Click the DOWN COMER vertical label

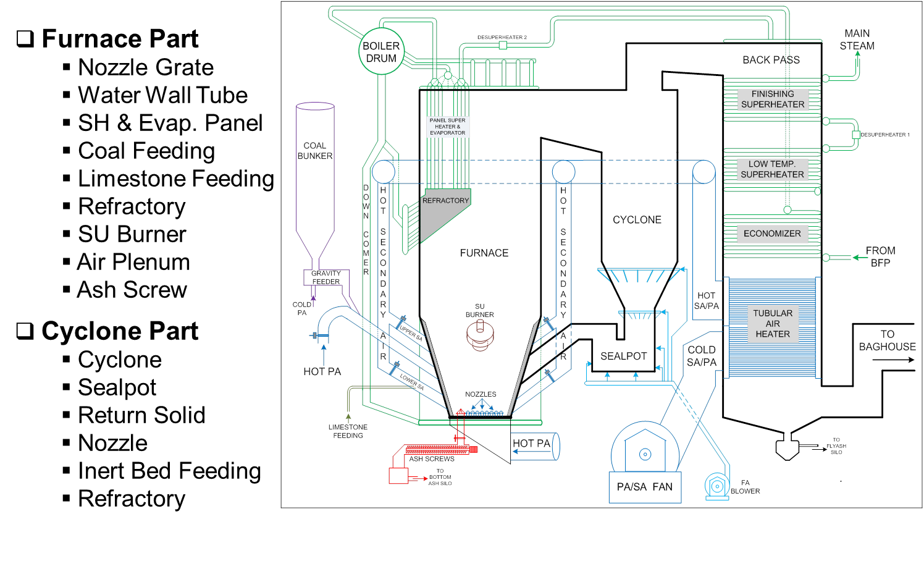(366, 229)
